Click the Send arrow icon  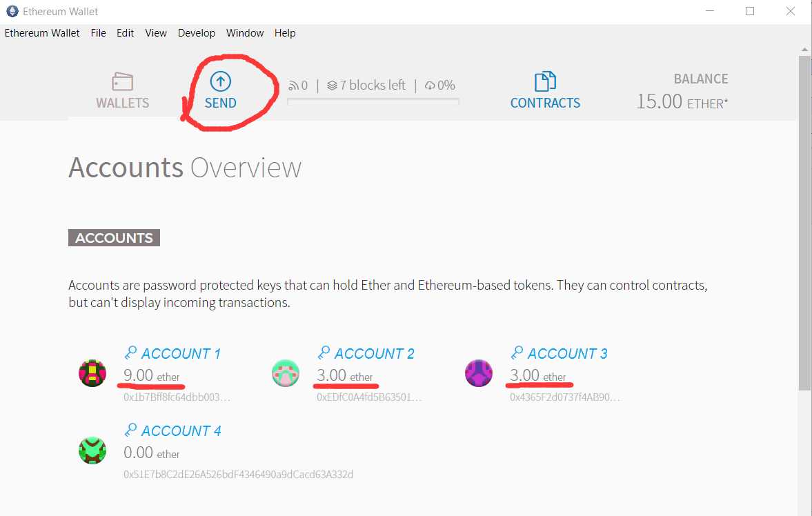coord(220,81)
